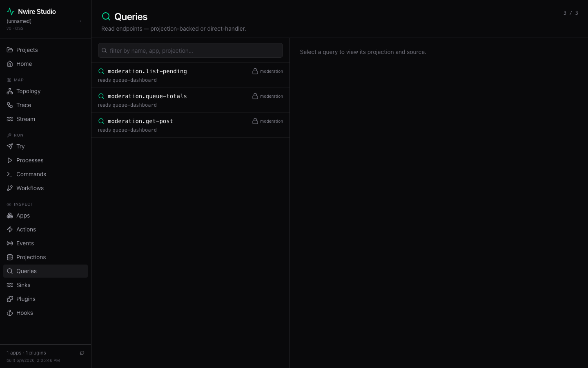Click the moderation tag on get-post row
The height and width of the screenshot is (368, 588).
[x=272, y=121]
